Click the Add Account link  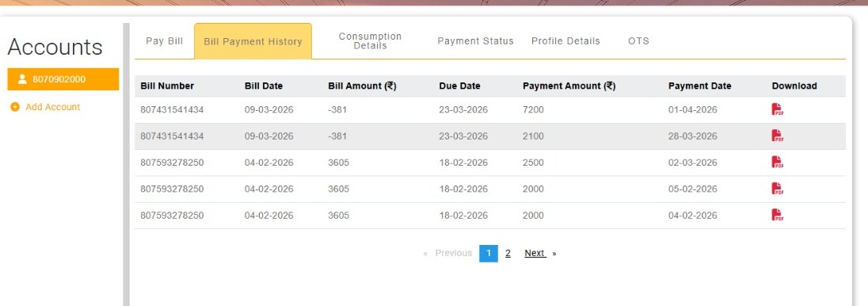click(52, 107)
